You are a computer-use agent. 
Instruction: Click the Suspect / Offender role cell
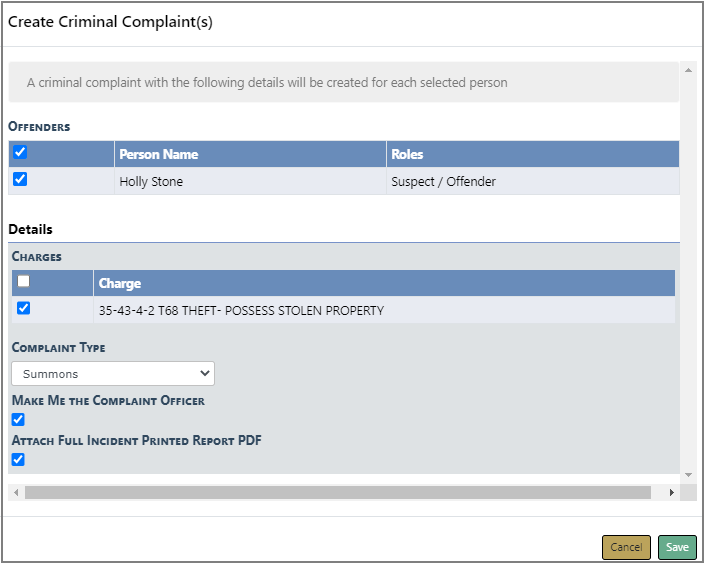tap(443, 181)
